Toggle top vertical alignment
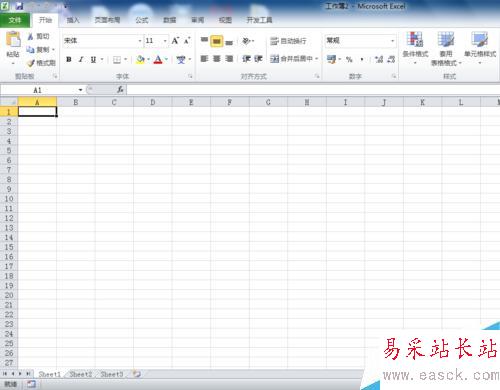Viewport: 500px width, 390px height. click(x=204, y=41)
